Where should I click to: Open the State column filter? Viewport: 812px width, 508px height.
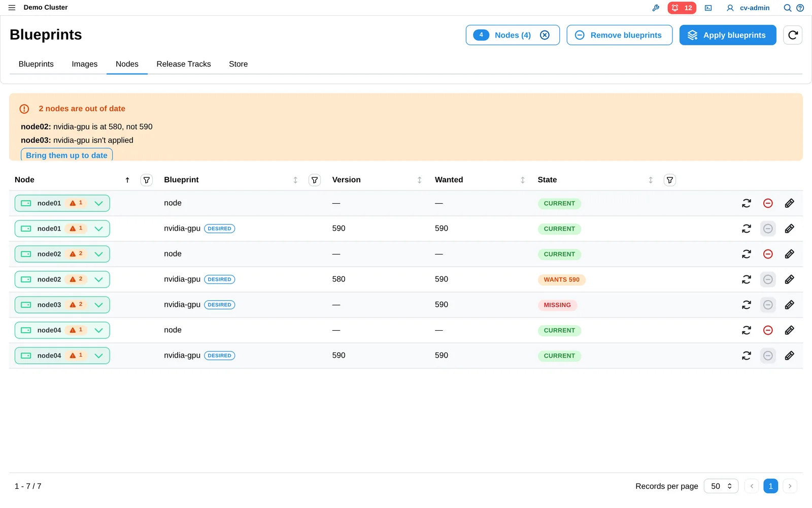tap(670, 180)
